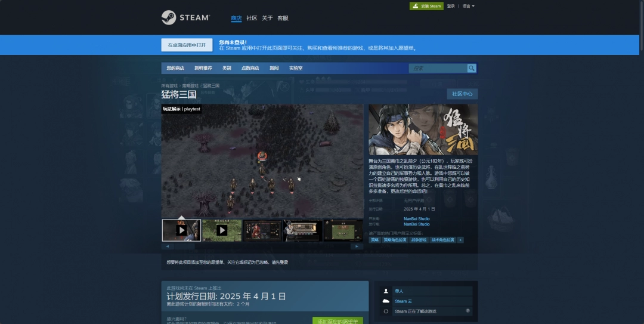The width and height of the screenshot is (644, 324).
Task: Click the 安装 Steam button
Action: [x=426, y=6]
